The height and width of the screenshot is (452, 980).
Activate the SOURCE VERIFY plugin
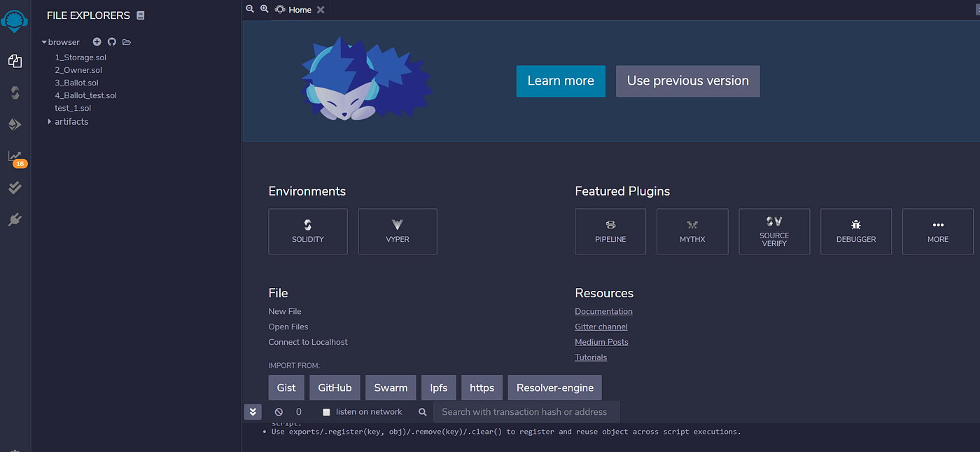(x=774, y=231)
